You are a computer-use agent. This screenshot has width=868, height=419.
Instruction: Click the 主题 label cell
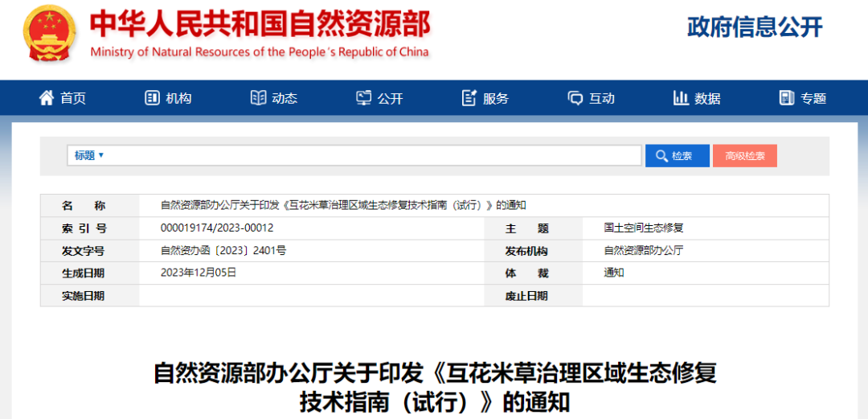[x=534, y=228]
